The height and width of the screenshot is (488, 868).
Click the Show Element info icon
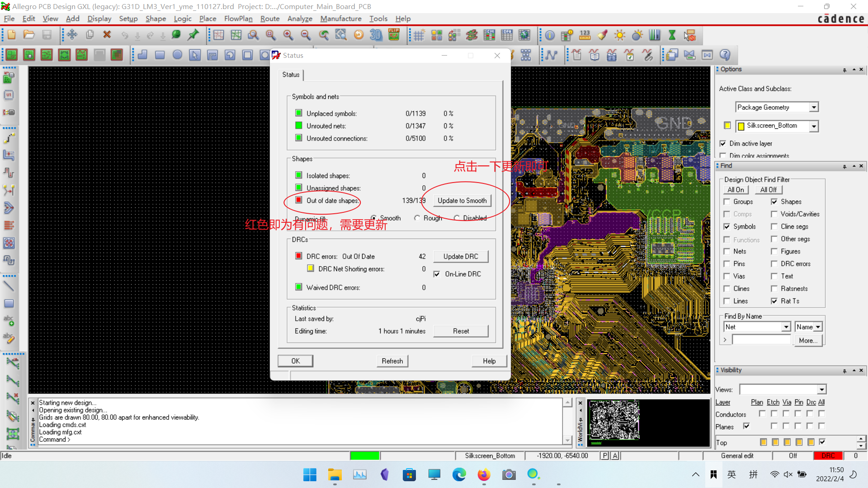pyautogui.click(x=550, y=35)
